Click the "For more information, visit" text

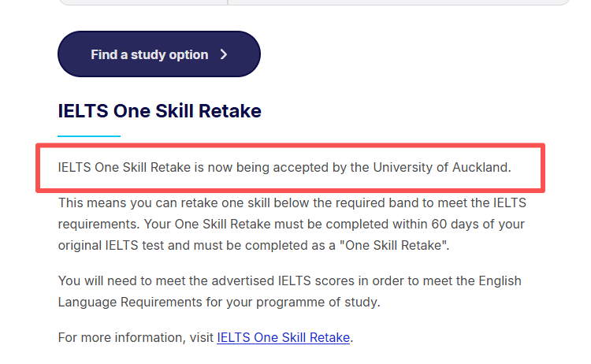point(136,337)
